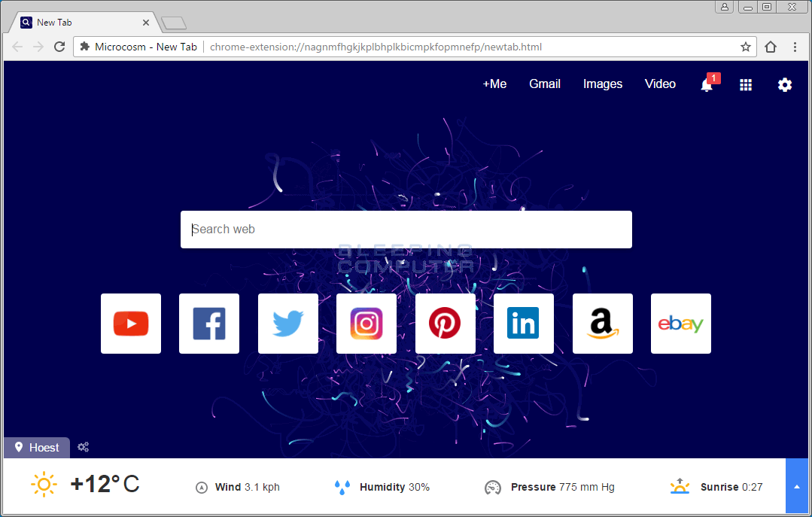The height and width of the screenshot is (517, 812).
Task: Open the page settings gear icon
Action: (785, 85)
